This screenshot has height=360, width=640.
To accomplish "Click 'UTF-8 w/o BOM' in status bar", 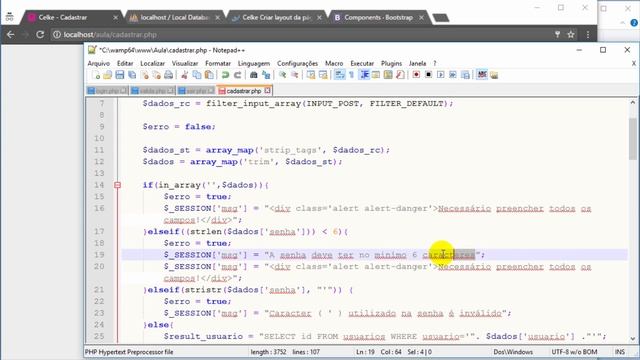I will (x=574, y=351).
